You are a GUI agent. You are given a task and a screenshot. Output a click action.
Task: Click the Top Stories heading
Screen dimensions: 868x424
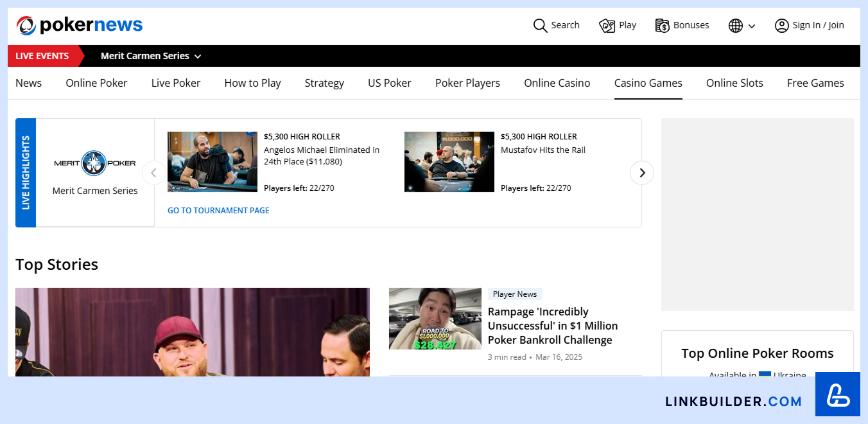pos(57,265)
